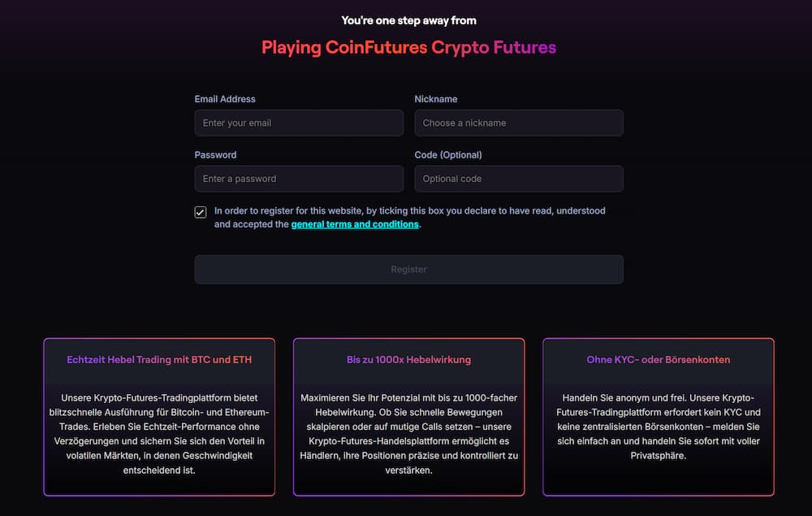
Task: Click the 'Ohne KYC- oder Börsenkonten' card title
Action: click(659, 359)
